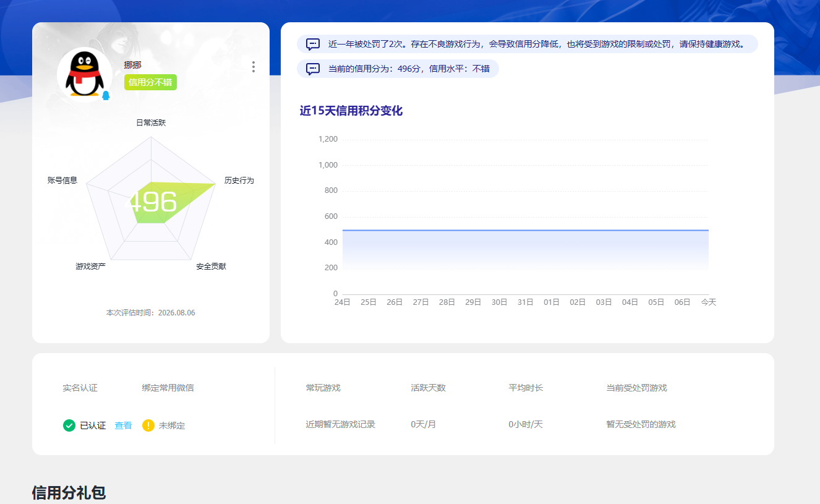Click the 账号信息 radar axis label
This screenshot has width=820, height=504.
tap(62, 180)
